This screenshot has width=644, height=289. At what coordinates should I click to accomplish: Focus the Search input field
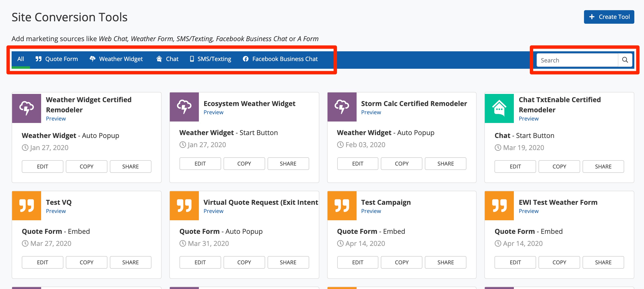tap(577, 60)
